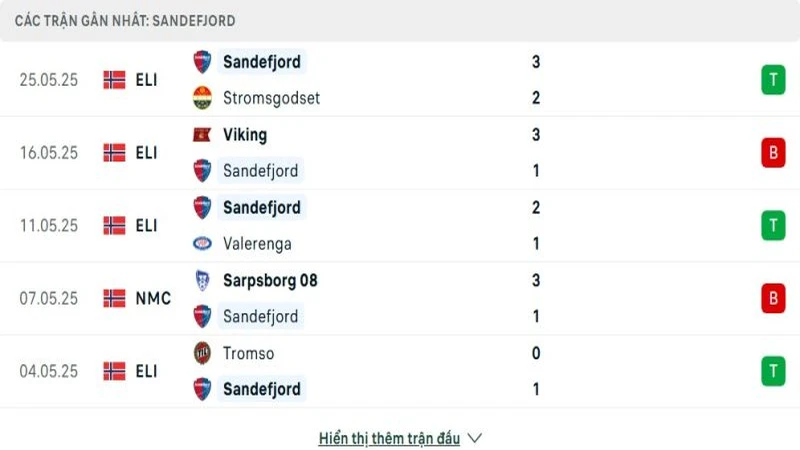Viewport: 800px width, 450px height.
Task: Expand more matches with the chevron arrow
Action: (475, 438)
